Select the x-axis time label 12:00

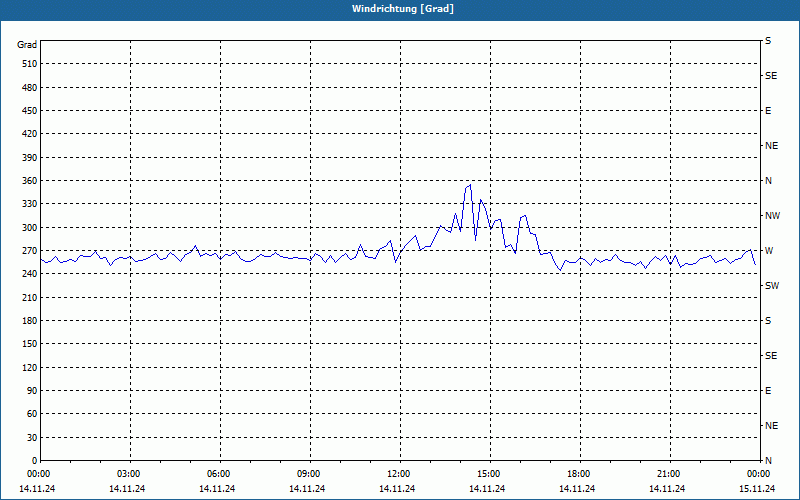(x=398, y=474)
